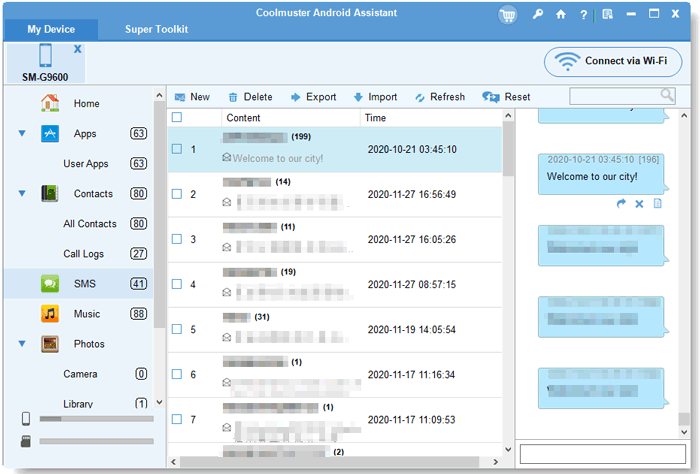Click the key registration icon
This screenshot has width=700, height=474.
pyautogui.click(x=538, y=14)
